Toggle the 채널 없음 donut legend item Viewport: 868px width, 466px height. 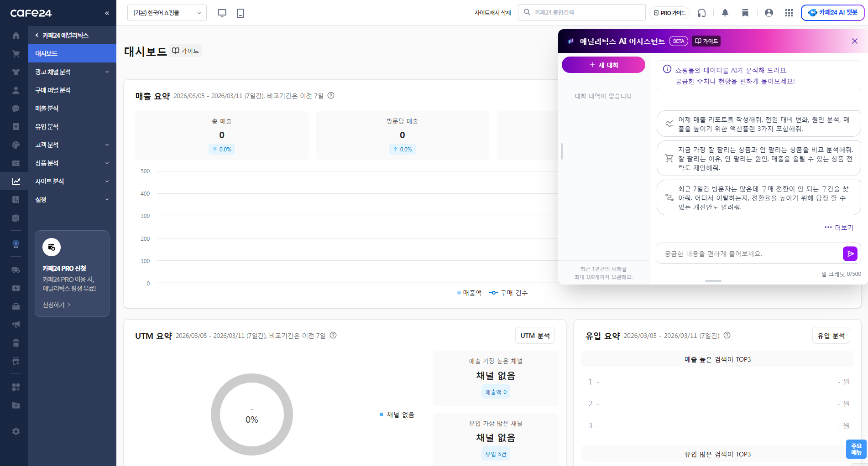tap(397, 414)
